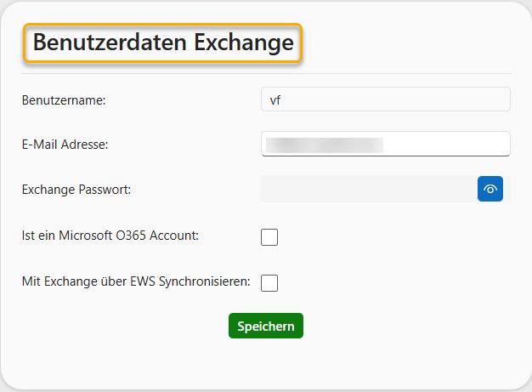
Task: Reveal the Exchange password with eye icon
Action: [490, 189]
